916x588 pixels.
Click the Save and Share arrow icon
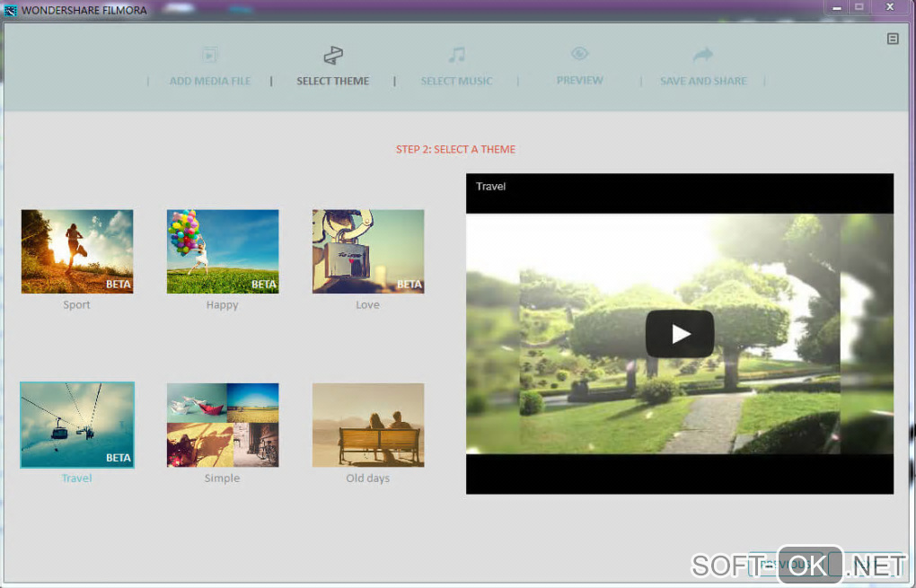[703, 54]
